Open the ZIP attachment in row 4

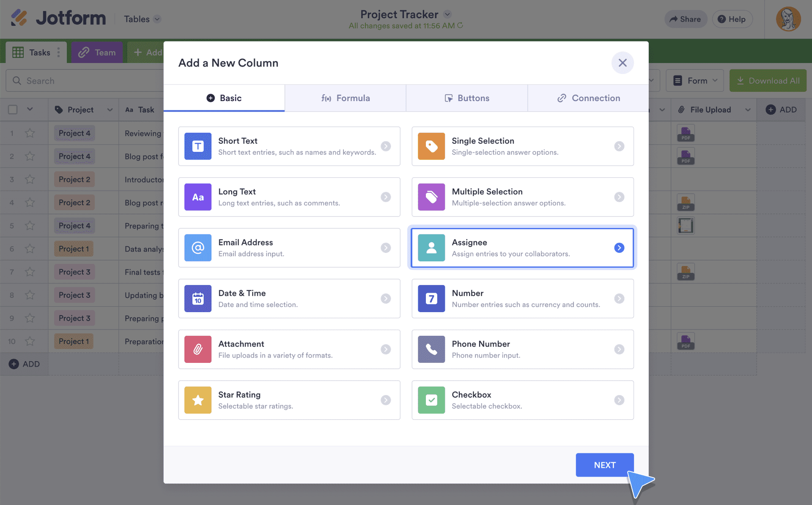[x=685, y=202]
